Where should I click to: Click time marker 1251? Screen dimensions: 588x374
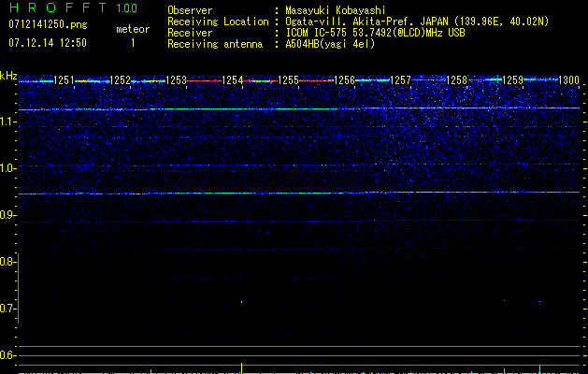pos(65,80)
